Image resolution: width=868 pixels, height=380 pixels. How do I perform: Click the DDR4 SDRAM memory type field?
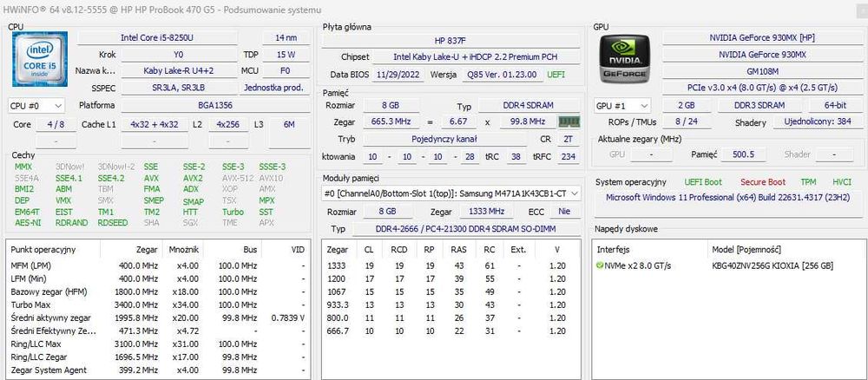529,105
